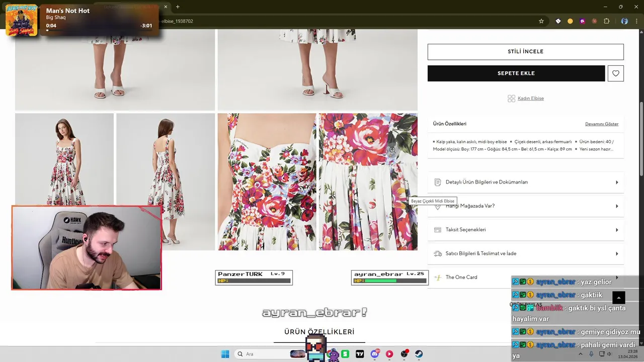Seek in the Man's Not Hot progress bar
644x362 pixels.
pos(99,30)
